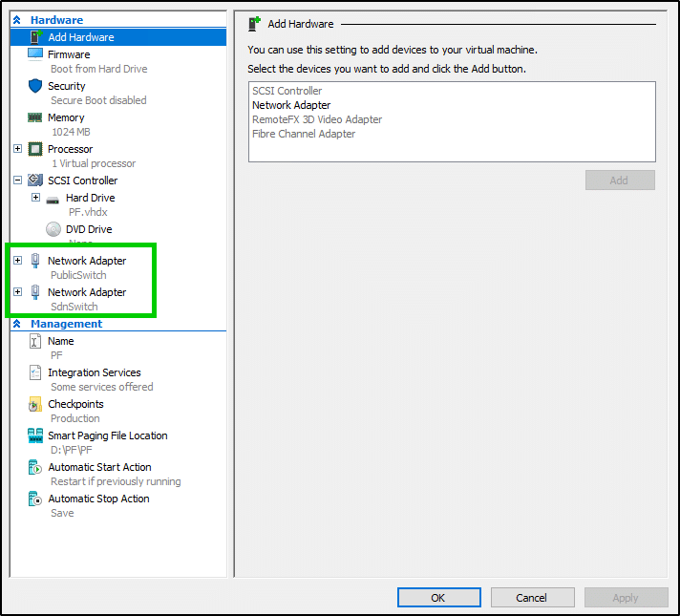This screenshot has height=616, width=680.
Task: Expand the SdnSwitch Network Adapter node
Action: pyautogui.click(x=18, y=292)
